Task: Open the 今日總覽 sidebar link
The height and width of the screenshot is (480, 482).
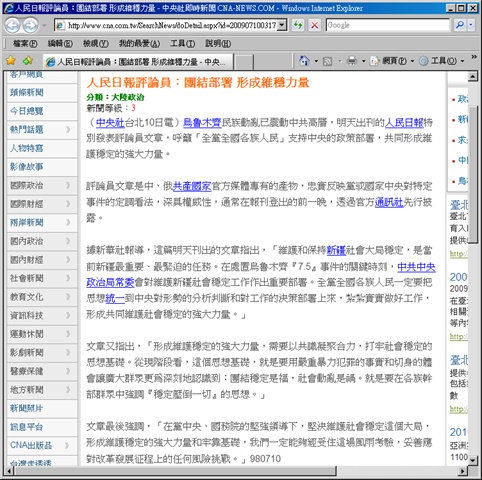Action: 27,111
